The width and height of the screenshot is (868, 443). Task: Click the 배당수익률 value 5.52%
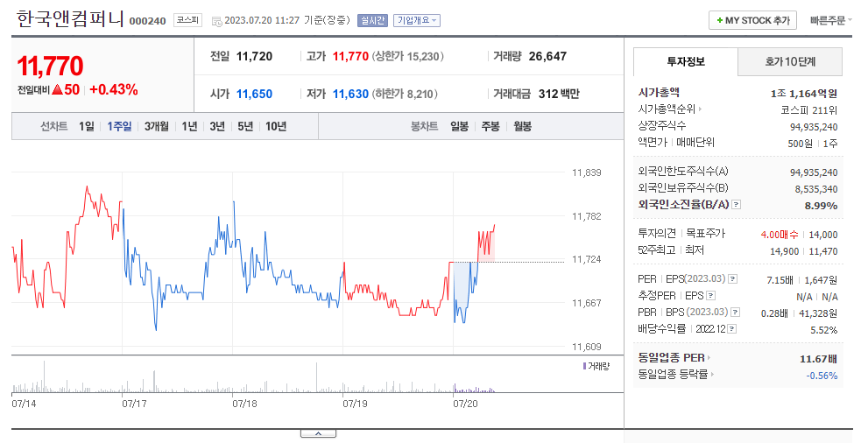[x=823, y=330]
